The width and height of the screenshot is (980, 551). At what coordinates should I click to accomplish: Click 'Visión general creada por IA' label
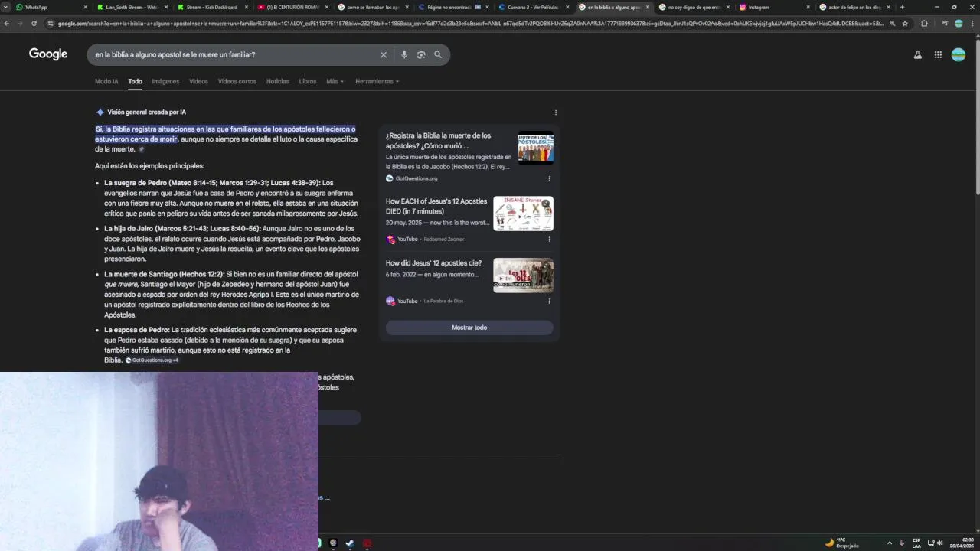pos(146,112)
